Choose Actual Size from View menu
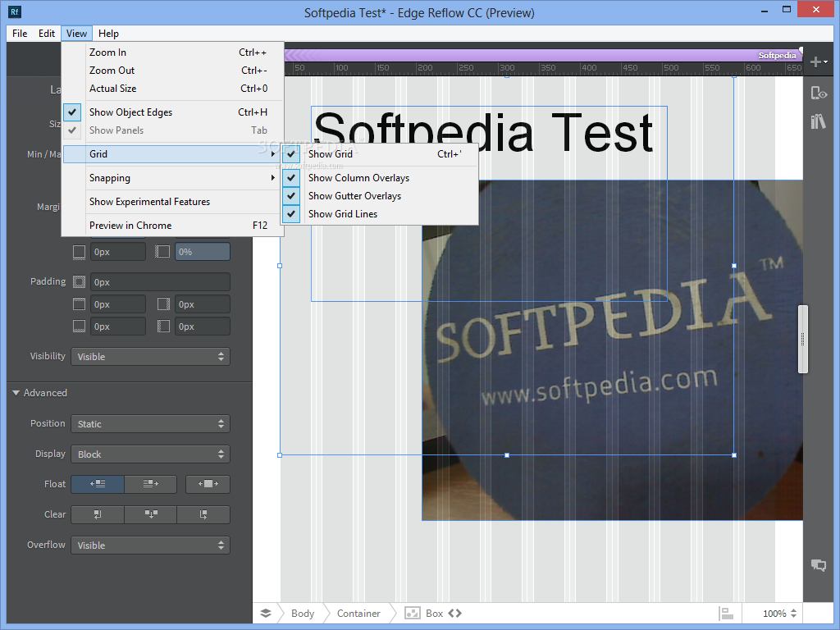 coord(172,89)
